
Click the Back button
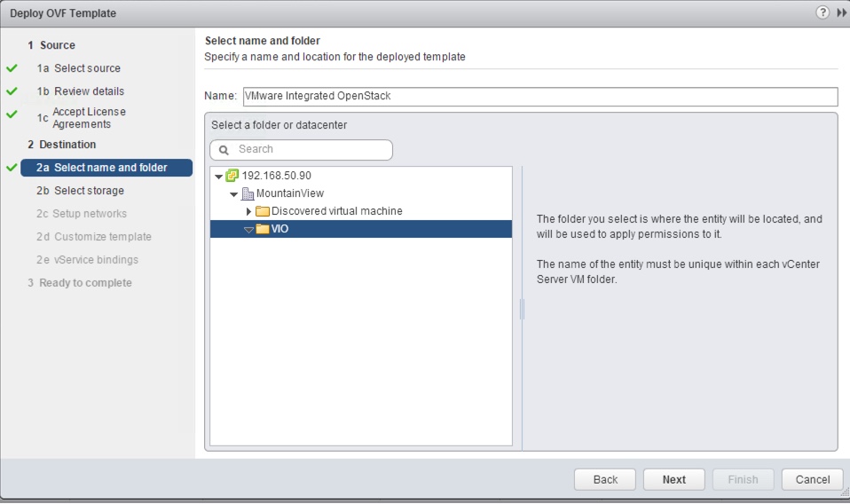click(x=605, y=479)
